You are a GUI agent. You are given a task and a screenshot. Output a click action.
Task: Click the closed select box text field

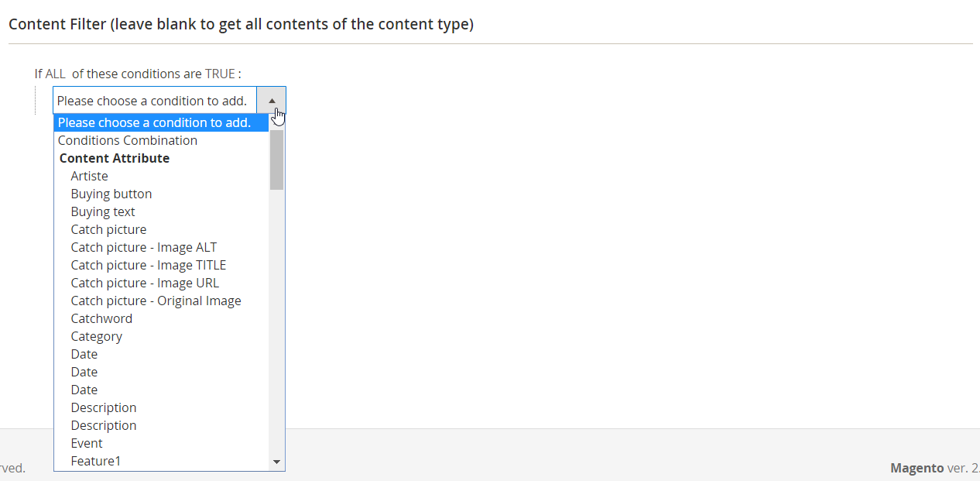pyautogui.click(x=155, y=101)
